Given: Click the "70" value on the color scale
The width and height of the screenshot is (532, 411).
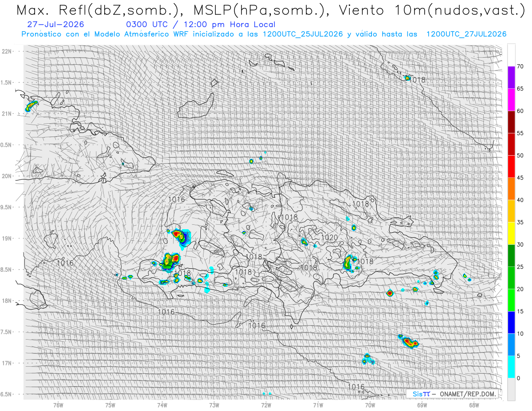Looking at the screenshot, I should point(520,67).
